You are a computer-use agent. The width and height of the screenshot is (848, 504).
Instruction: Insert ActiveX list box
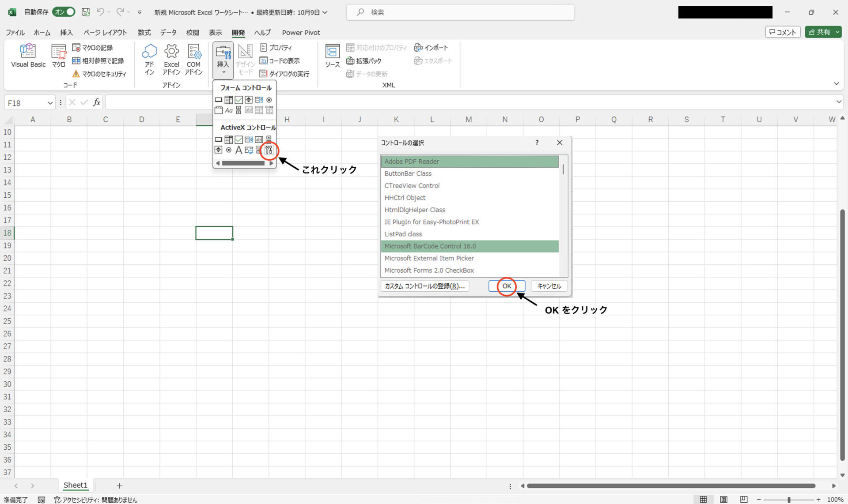pos(249,139)
